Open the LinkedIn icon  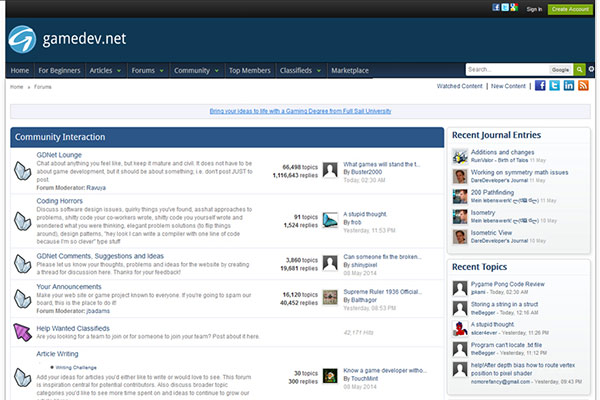(x=569, y=85)
